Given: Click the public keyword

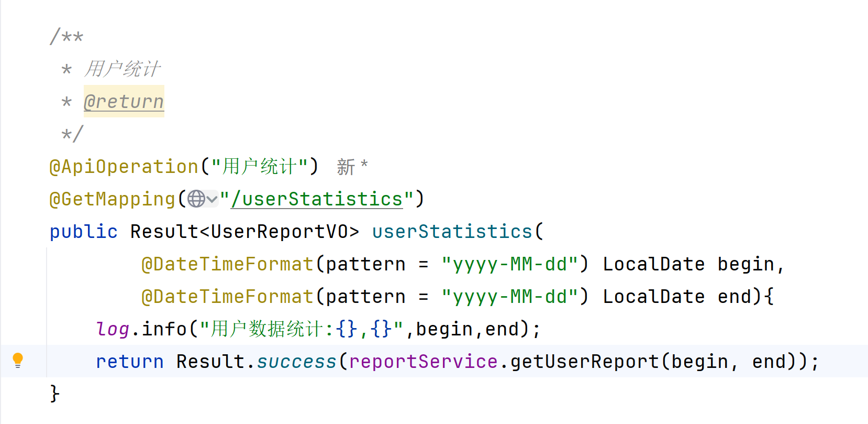Looking at the screenshot, I should 84,232.
